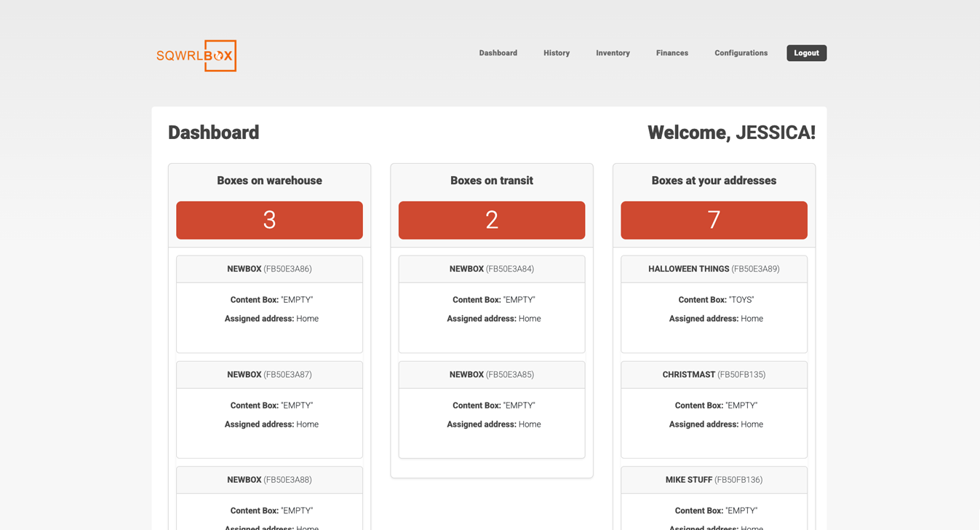
Task: Open the MIKE STUFF box
Action: pyautogui.click(x=714, y=480)
